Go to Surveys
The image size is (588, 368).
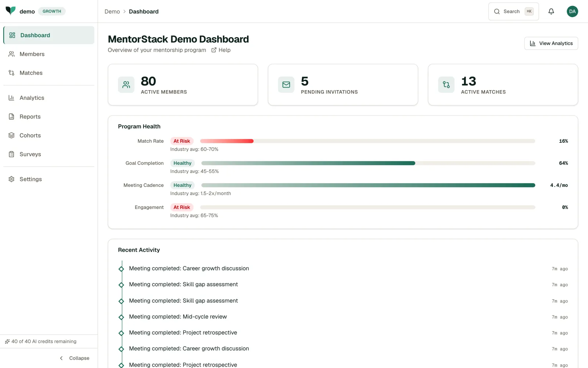pyautogui.click(x=49, y=154)
